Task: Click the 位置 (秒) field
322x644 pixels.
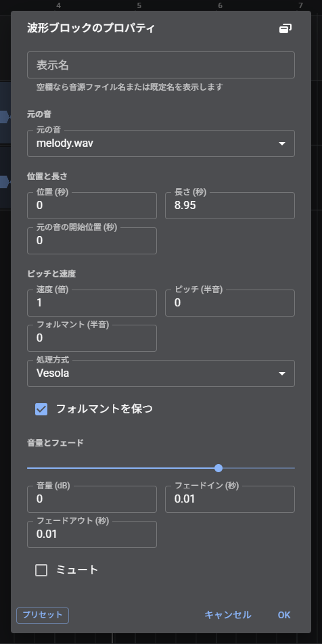Action: coord(91,206)
